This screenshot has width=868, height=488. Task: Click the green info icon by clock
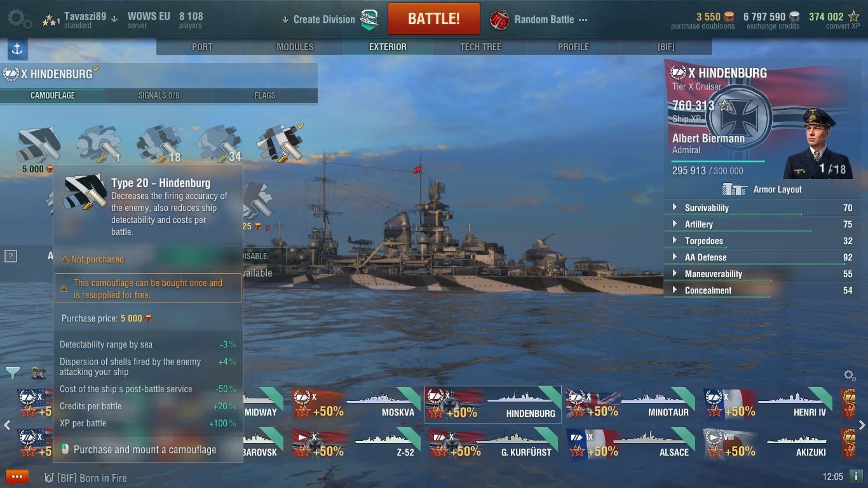(856, 476)
